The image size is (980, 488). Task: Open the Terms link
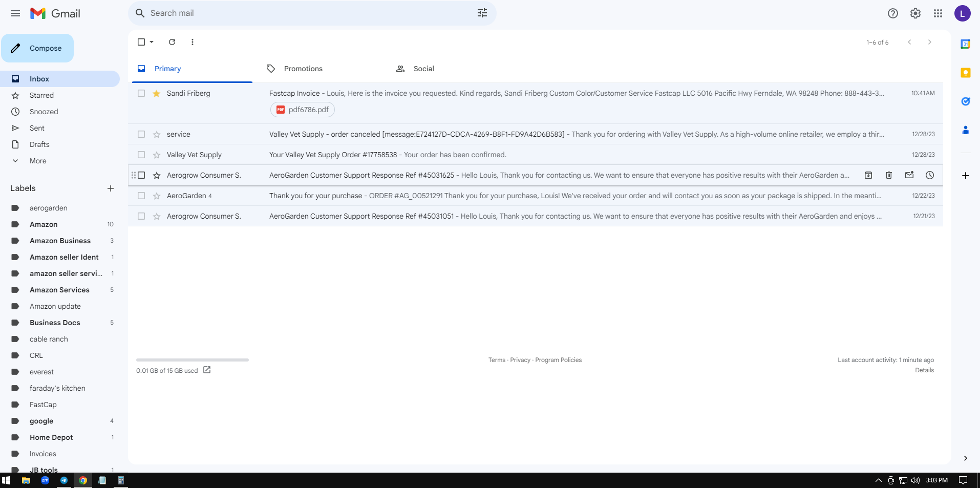[x=497, y=360]
